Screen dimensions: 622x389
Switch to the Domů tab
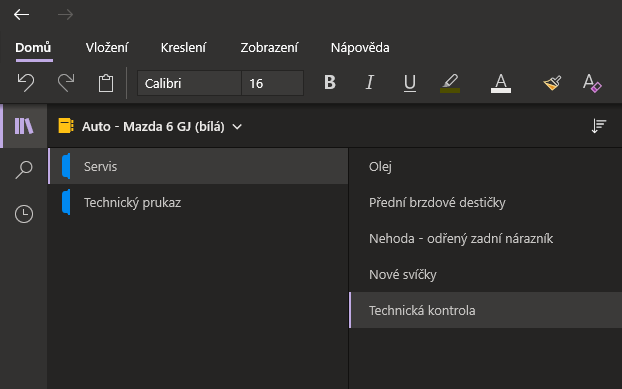coord(33,48)
